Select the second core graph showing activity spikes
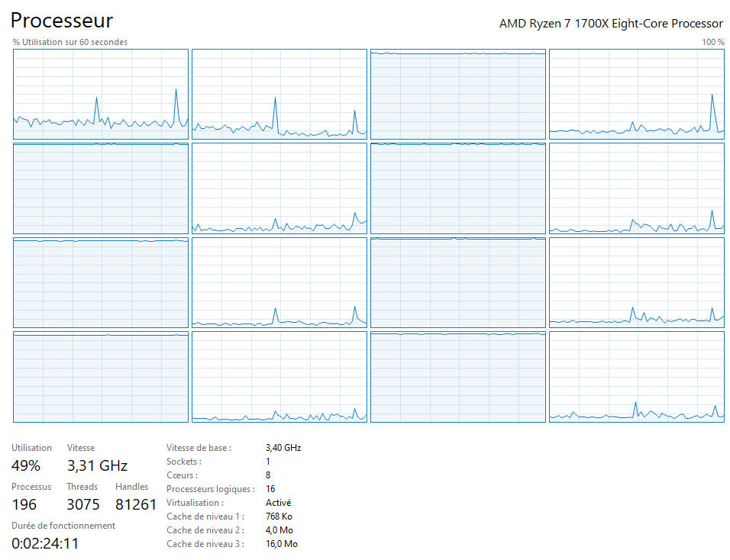Viewport: 730px width, 560px height. (279, 94)
